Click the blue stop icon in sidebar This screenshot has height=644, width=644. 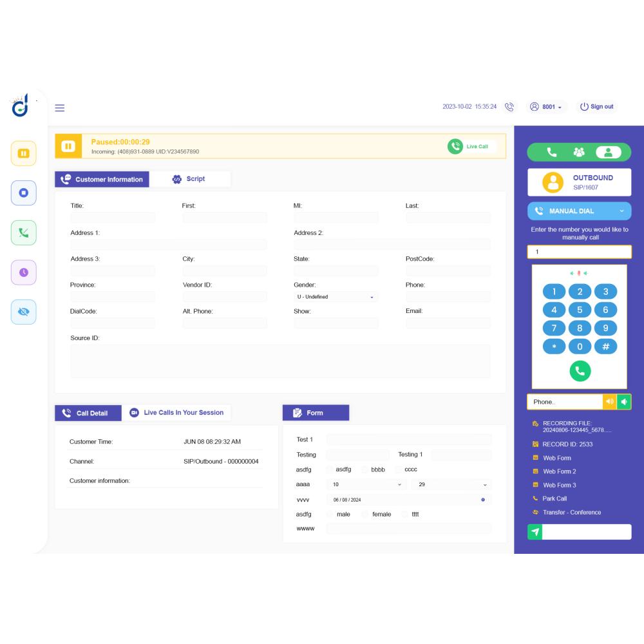click(24, 193)
